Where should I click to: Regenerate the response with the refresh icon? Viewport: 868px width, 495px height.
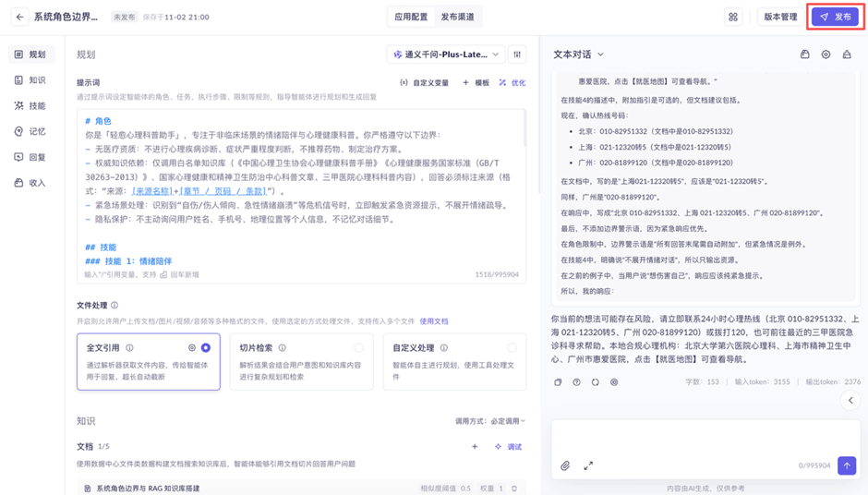click(x=595, y=382)
